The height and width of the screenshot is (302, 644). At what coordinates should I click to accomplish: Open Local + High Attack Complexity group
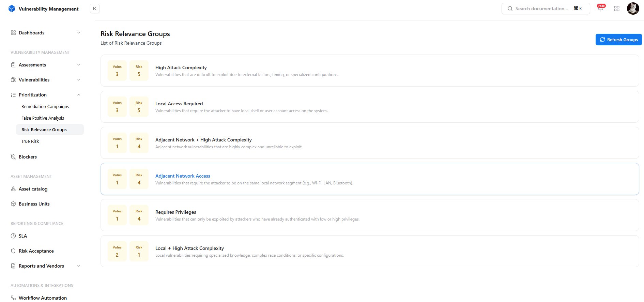coord(370,251)
